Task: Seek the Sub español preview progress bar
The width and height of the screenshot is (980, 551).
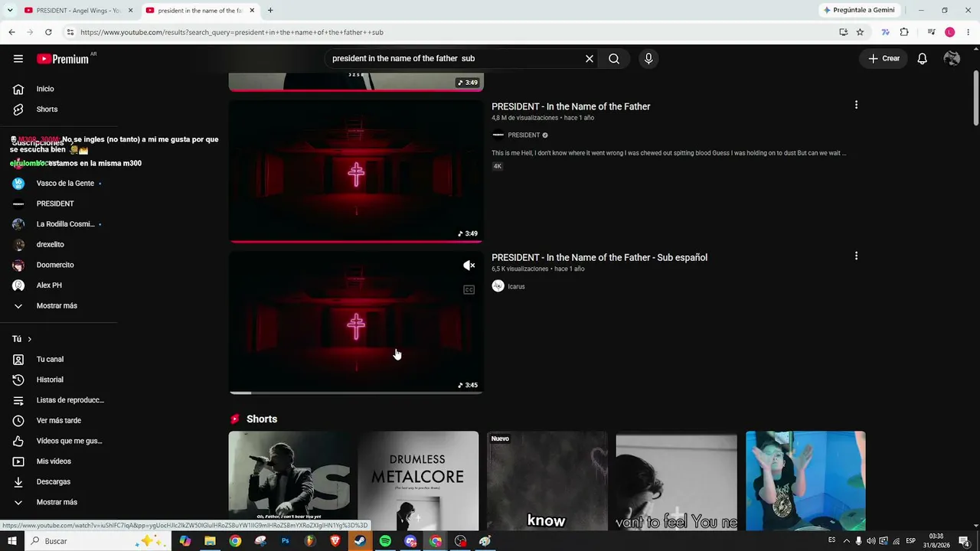Action: click(356, 393)
